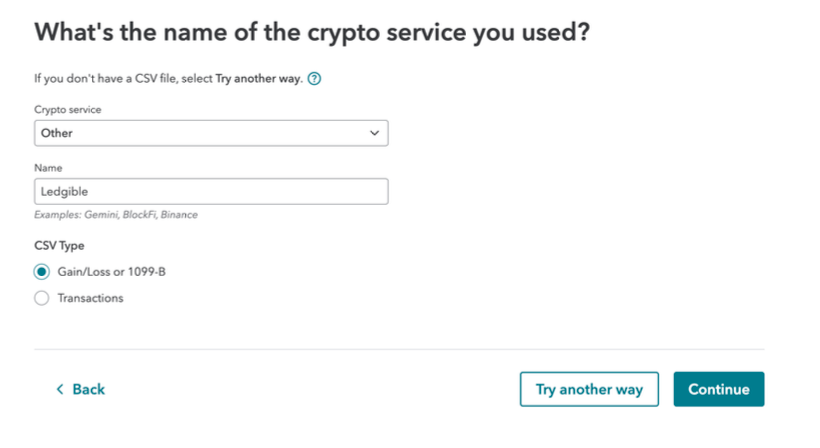This screenshot has height=448, width=820.
Task: Click the 'CSV Type' section heading
Action: 59,246
